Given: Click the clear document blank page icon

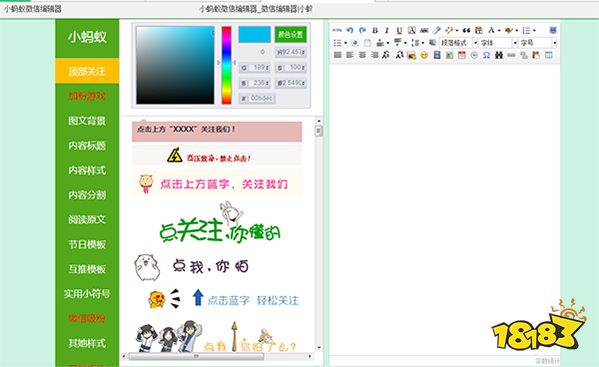Looking at the screenshot, I should (x=367, y=43).
